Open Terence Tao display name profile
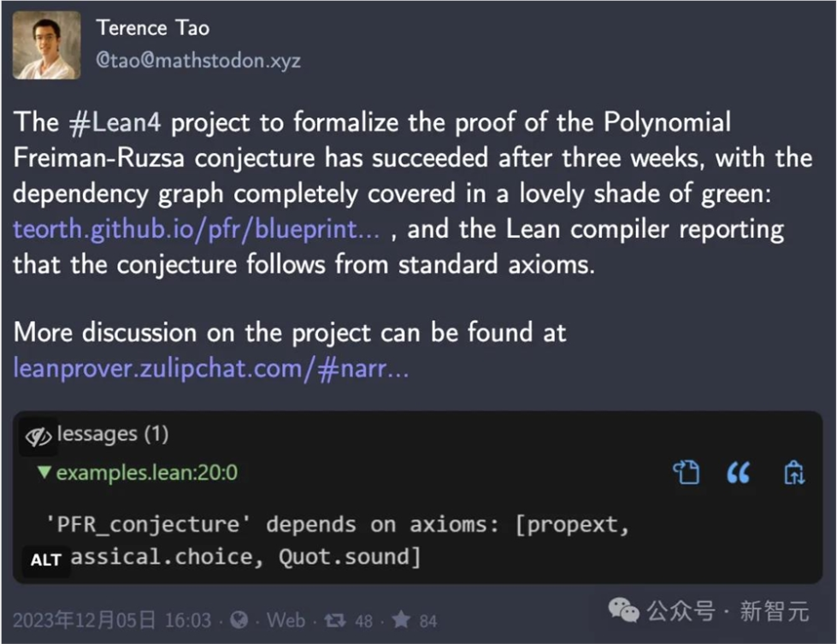Viewport: 837px width, 644px height. 153,27
